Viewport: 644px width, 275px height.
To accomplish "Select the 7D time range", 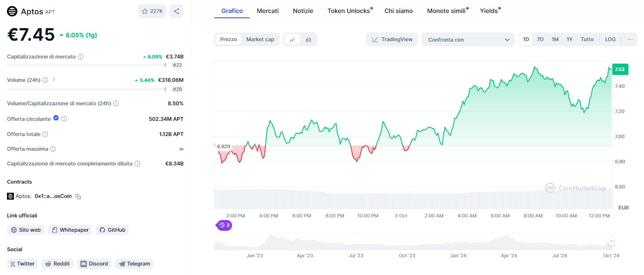I will [540, 39].
